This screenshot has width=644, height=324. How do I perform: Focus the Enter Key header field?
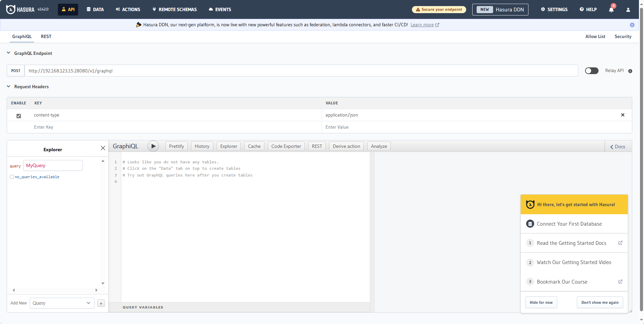pyautogui.click(x=175, y=127)
